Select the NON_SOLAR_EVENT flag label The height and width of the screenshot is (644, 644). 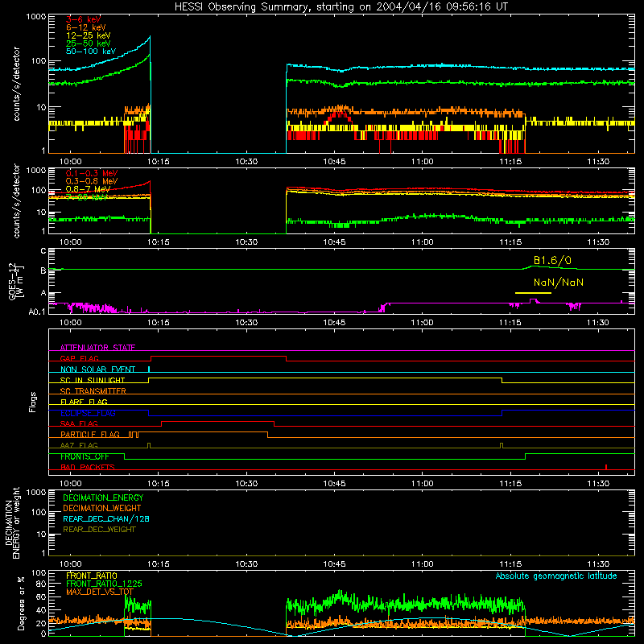click(97, 369)
